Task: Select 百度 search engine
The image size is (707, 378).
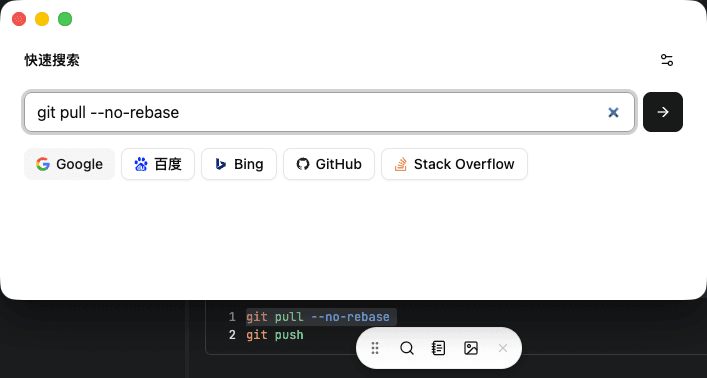Action: pos(158,164)
